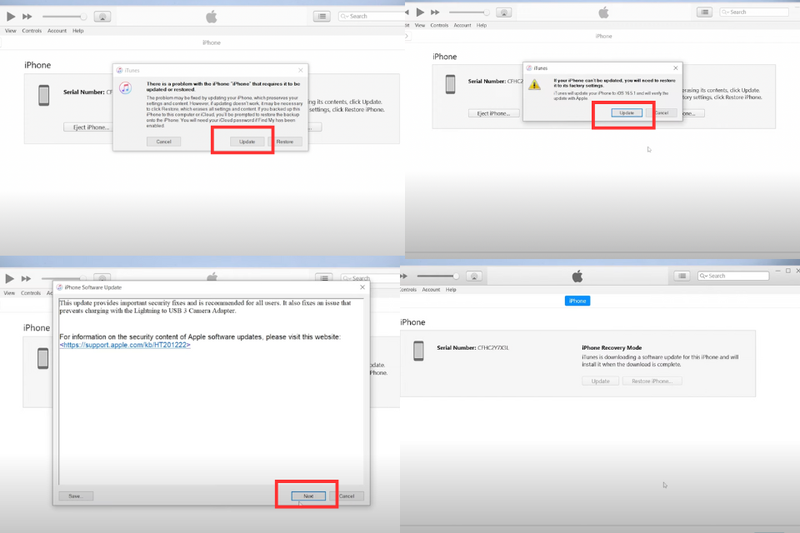Adjust the volume slider in the window with the factory settings warning
This screenshot has width=800, height=533.
(469, 12)
